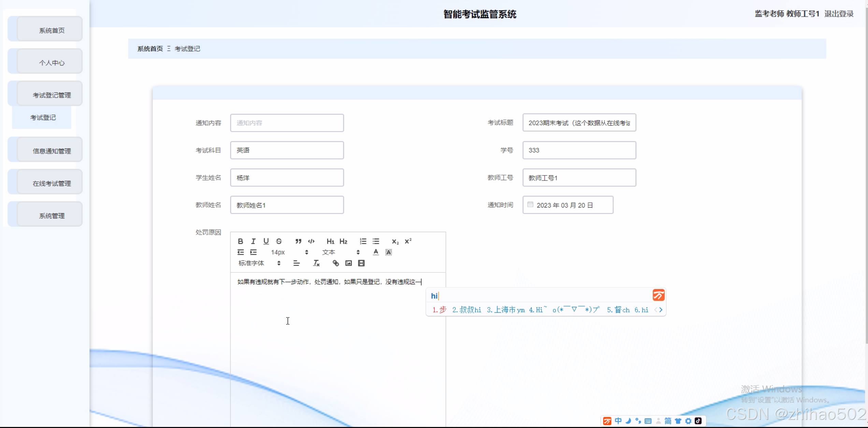
Task: Toggle bold formatting in editor toolbar
Action: pos(240,241)
